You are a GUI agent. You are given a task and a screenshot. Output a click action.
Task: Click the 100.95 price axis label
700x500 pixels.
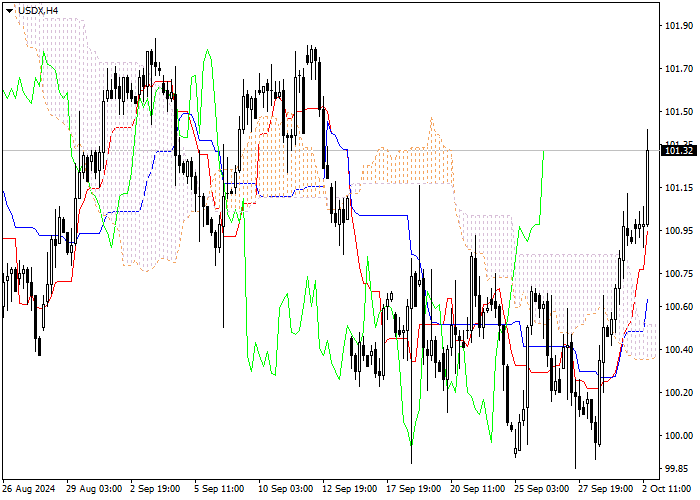[679, 230]
